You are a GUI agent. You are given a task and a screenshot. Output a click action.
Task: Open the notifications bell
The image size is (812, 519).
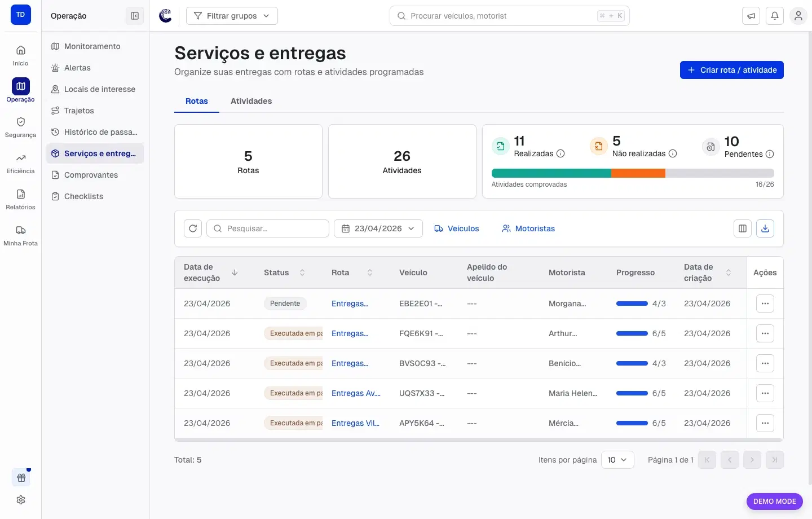(x=775, y=16)
